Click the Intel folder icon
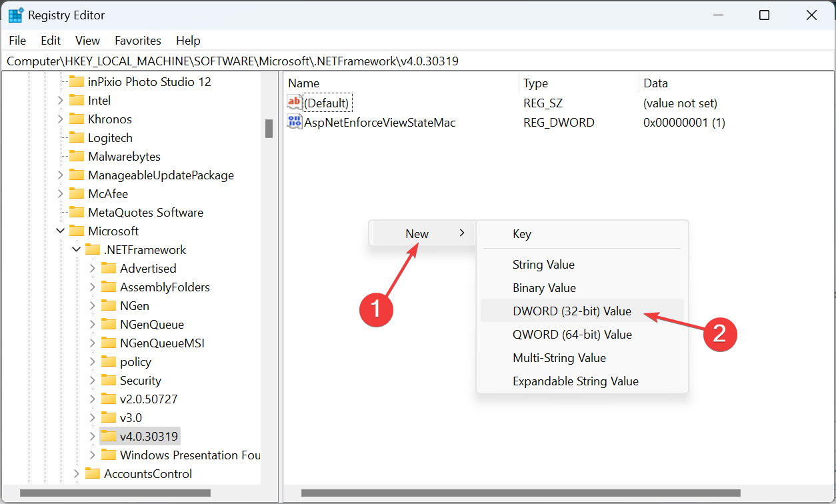Viewport: 836px width, 504px height. (x=76, y=100)
